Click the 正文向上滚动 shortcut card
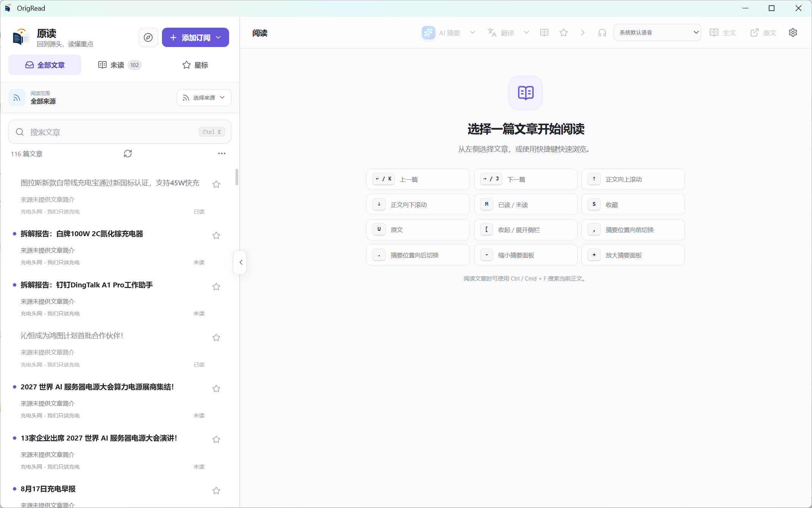812x508 pixels. point(633,179)
